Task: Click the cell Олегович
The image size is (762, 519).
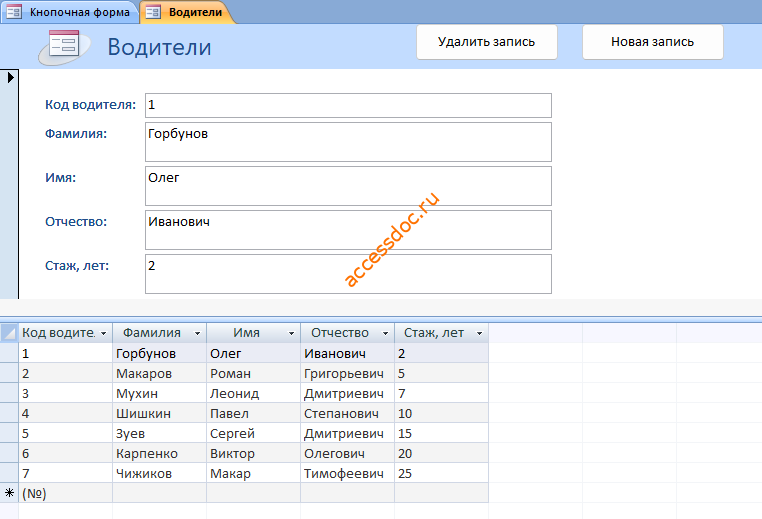Action: click(x=347, y=453)
